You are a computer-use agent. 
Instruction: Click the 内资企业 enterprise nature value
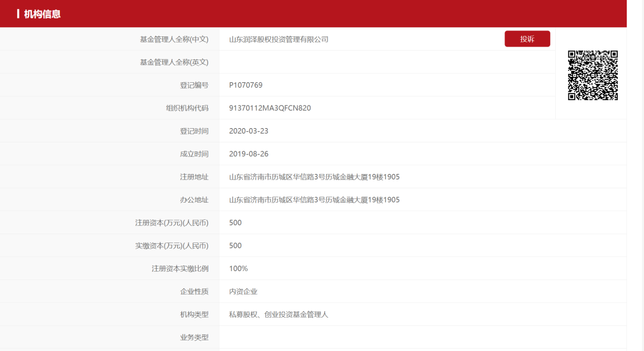tap(243, 291)
